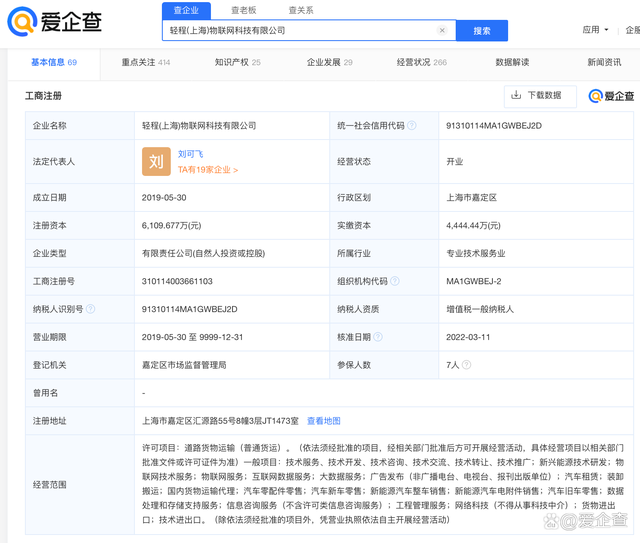Click the help icon beside 统一社会信用代码
The height and width of the screenshot is (543, 640).
tap(411, 126)
